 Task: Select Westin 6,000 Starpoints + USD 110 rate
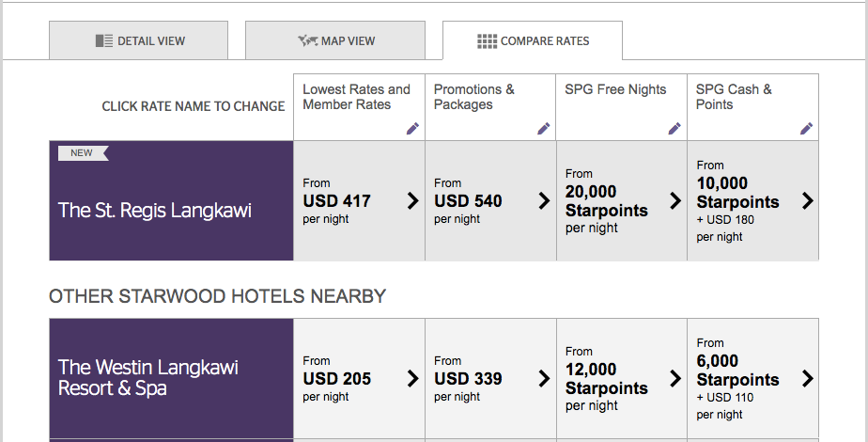tap(742, 379)
